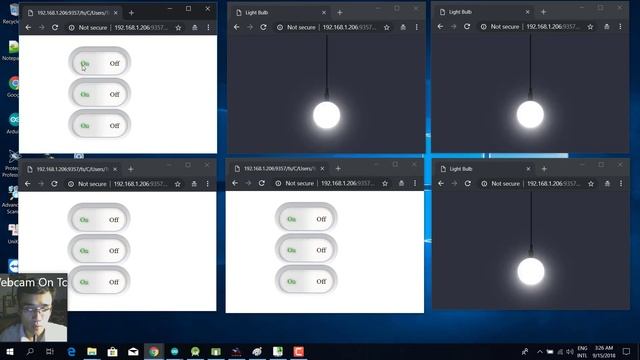Open Chrome menu in bottom-middle switch window
Screen dimensions: 640x360
click(415, 183)
